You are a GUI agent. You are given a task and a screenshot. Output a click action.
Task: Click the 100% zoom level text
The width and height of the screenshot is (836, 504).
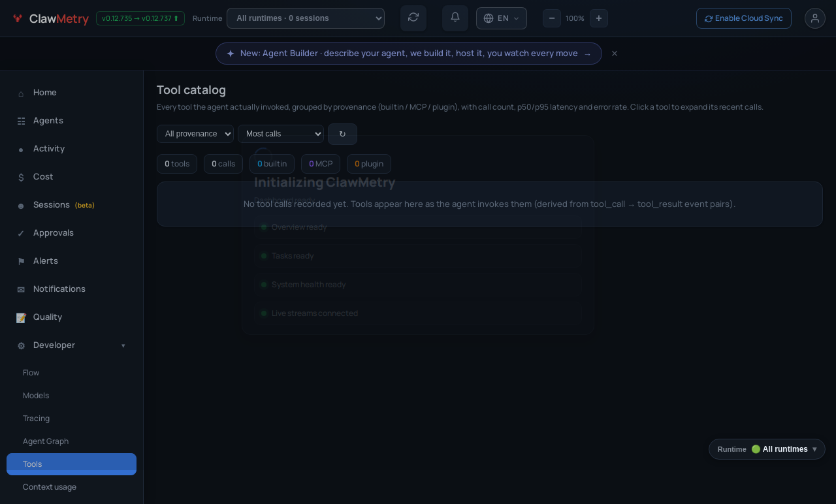coord(575,18)
